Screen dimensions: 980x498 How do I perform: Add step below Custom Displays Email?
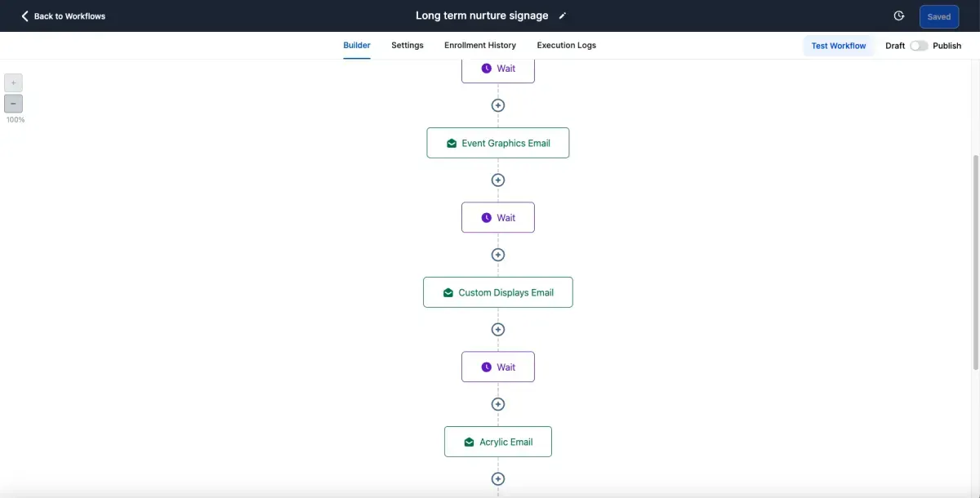click(498, 330)
